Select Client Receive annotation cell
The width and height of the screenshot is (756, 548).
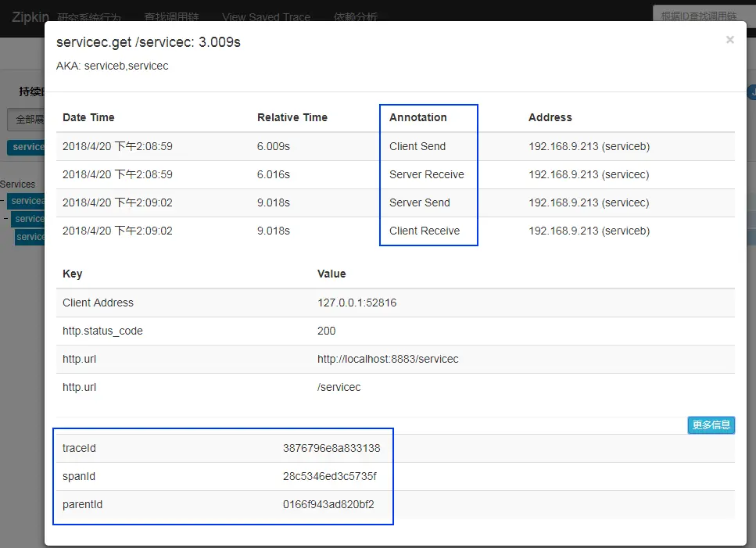pos(425,231)
